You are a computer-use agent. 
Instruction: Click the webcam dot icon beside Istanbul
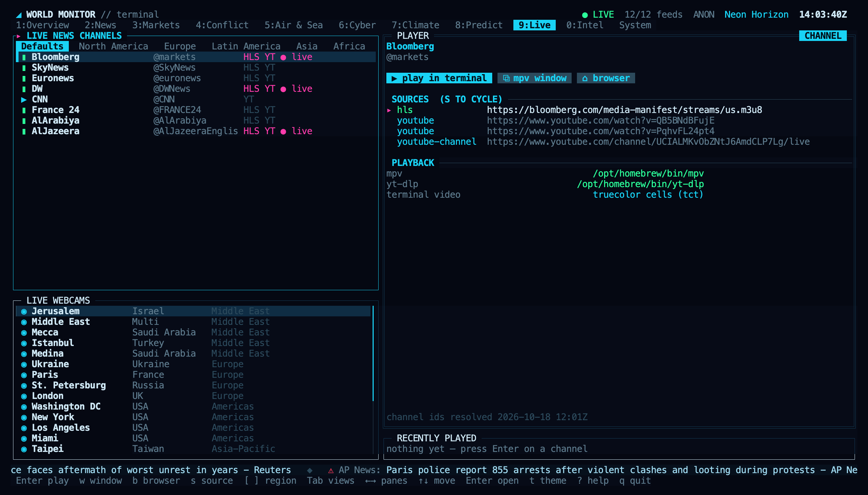(x=24, y=343)
